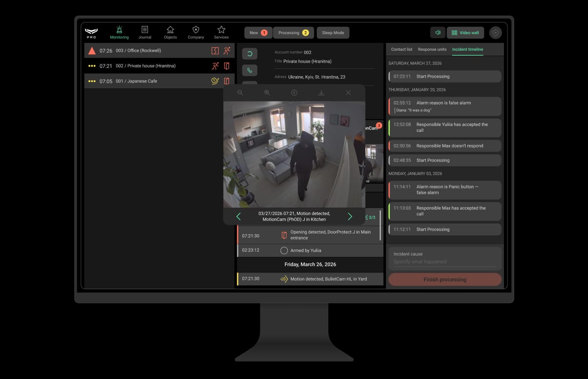Open the Video wall
The image size is (588, 379).
tap(465, 33)
